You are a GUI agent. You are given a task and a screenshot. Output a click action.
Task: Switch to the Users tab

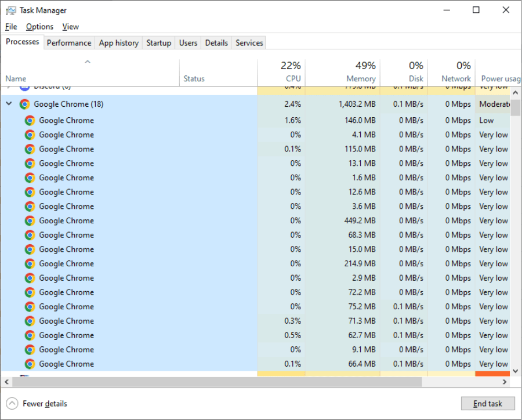coord(188,42)
